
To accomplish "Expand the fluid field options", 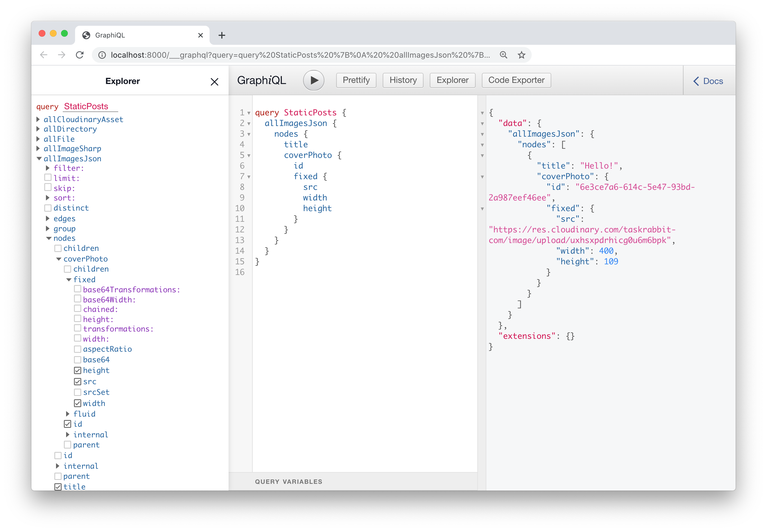I will click(x=67, y=414).
